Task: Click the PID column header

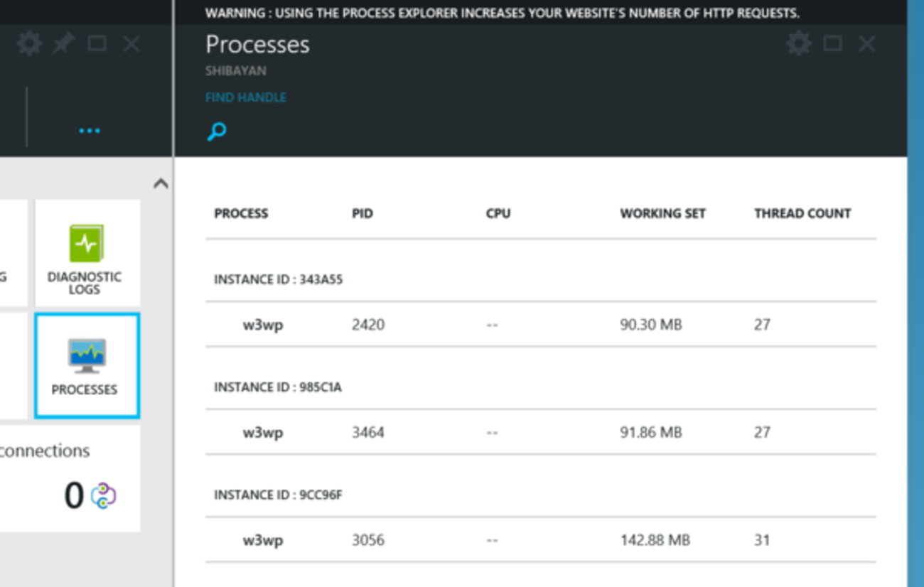Action: 362,213
